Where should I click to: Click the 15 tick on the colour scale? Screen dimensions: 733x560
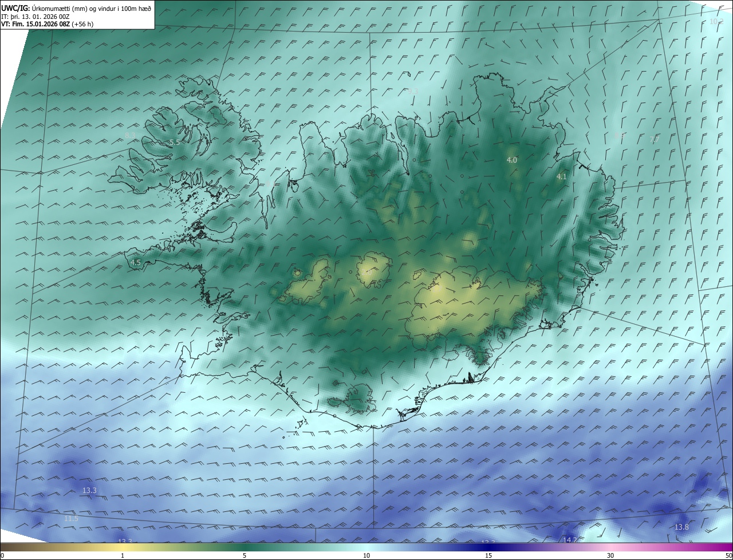pyautogui.click(x=488, y=555)
